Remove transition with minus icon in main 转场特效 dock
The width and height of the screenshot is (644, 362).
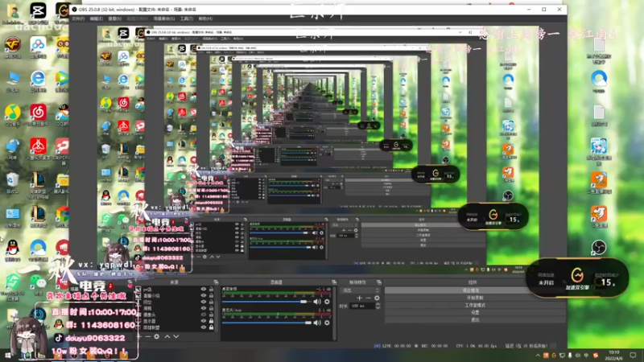pos(369,298)
